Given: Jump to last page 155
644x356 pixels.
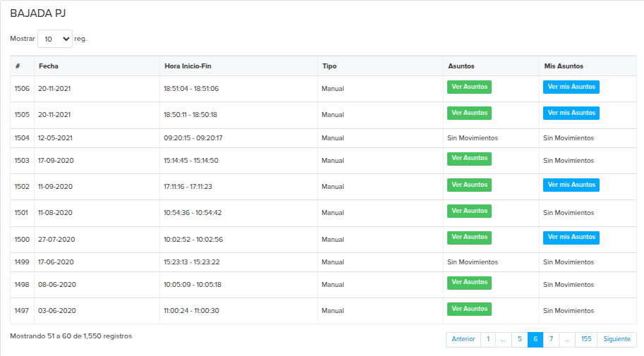Looking at the screenshot, I should point(585,339).
